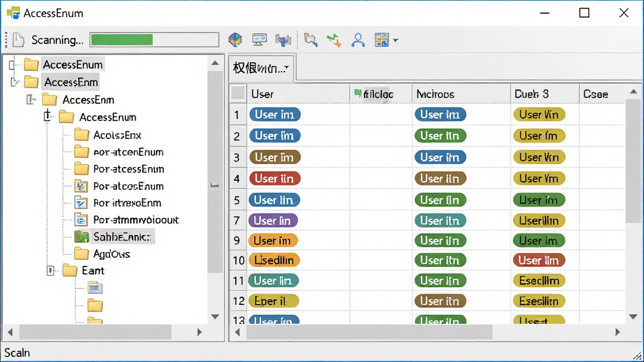The width and height of the screenshot is (644, 362).
Task: Click column header with green flag icon
Action: [x=380, y=94]
